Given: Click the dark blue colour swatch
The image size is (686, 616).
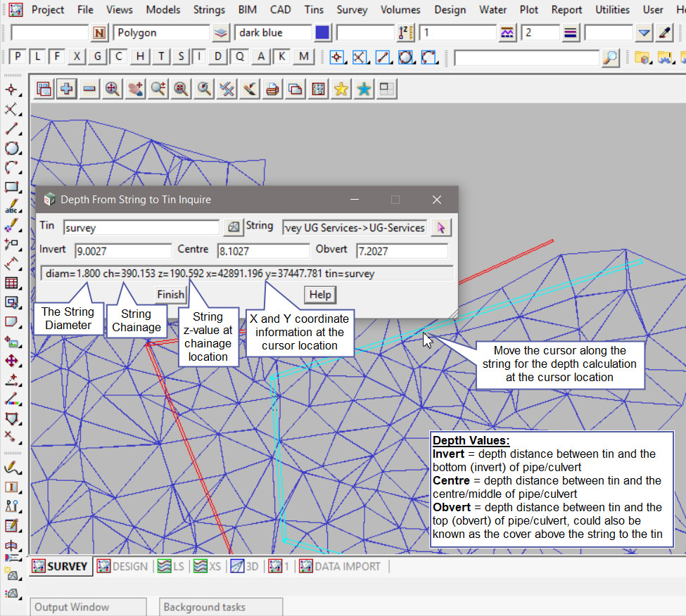Looking at the screenshot, I should point(322,33).
